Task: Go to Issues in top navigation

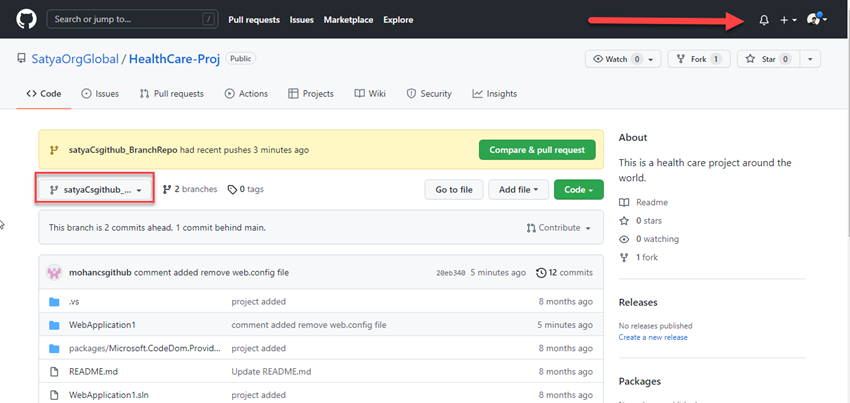Action: pyautogui.click(x=301, y=20)
